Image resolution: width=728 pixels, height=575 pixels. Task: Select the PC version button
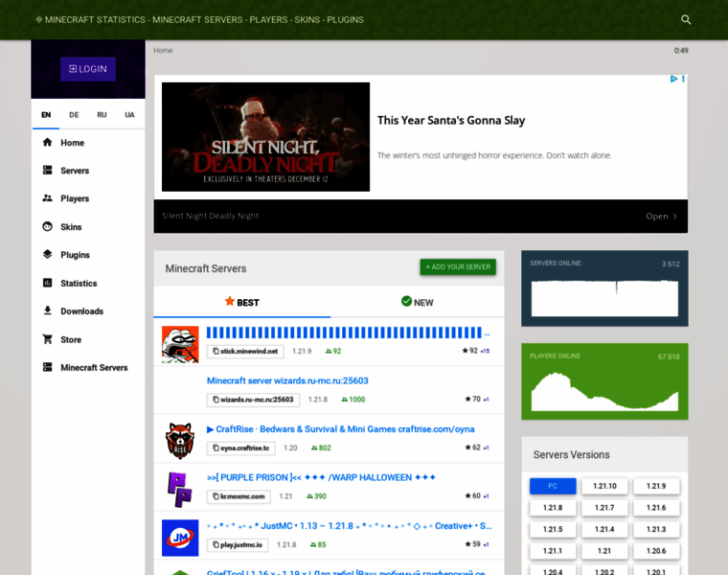coord(553,486)
